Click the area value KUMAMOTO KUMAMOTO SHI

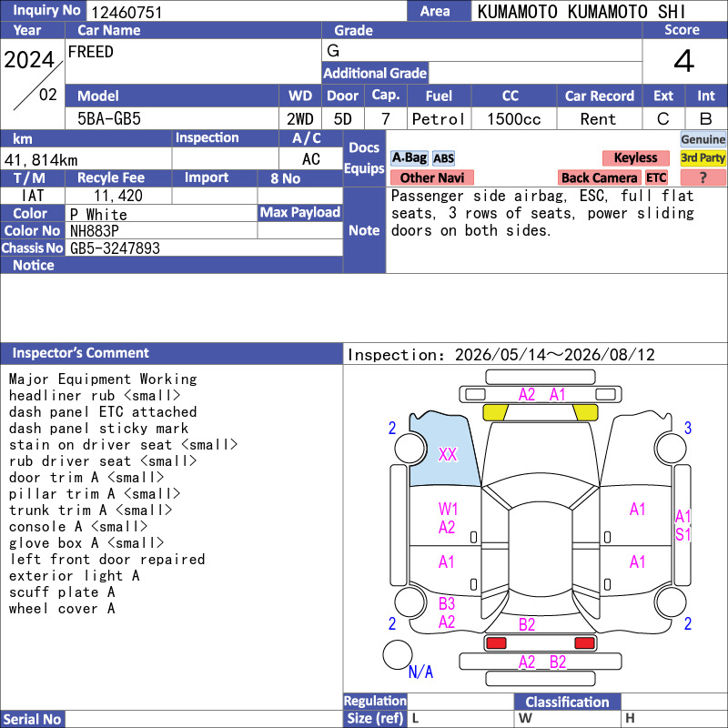coord(581,12)
